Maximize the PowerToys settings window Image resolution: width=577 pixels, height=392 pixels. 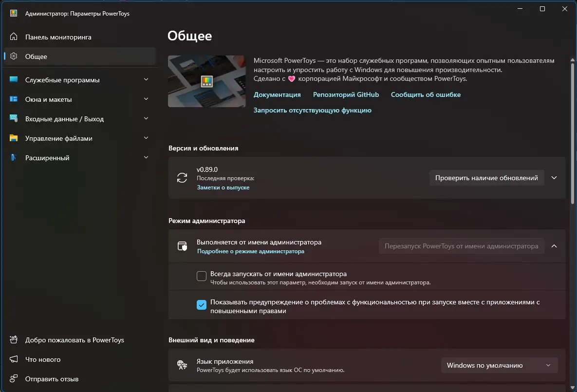click(542, 9)
